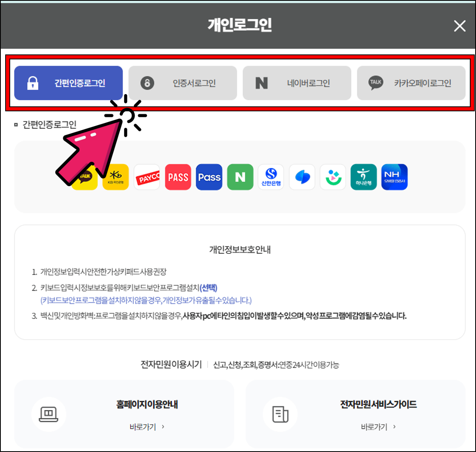This screenshot has height=452, width=476.
Task: Choose 하나은행 certificate for login
Action: point(363,177)
